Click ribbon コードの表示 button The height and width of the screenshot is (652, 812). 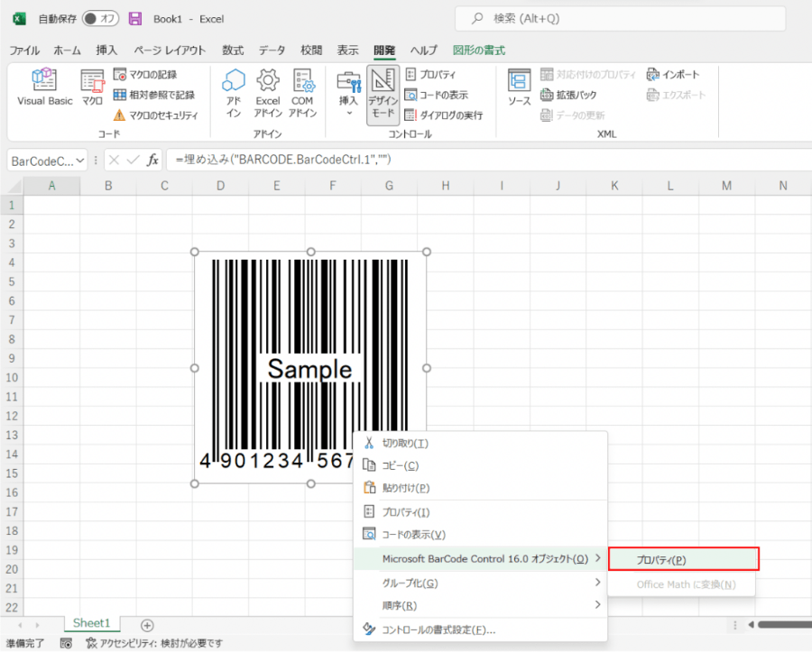436,95
